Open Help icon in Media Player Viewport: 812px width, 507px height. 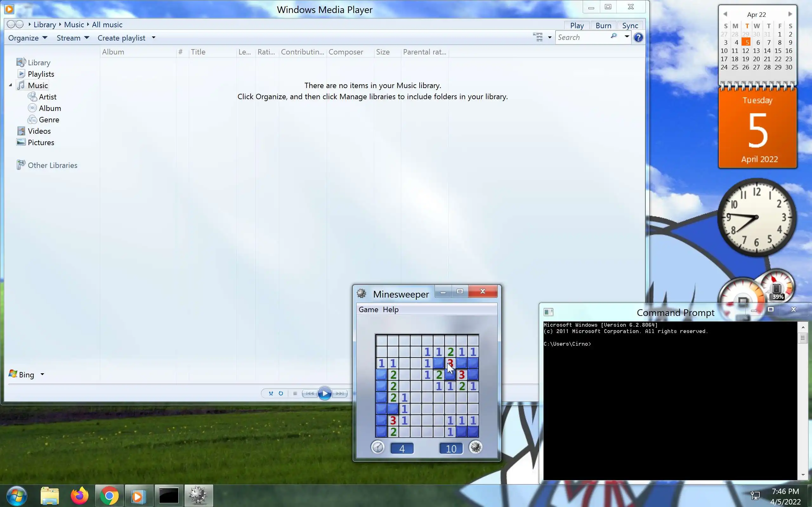point(638,38)
